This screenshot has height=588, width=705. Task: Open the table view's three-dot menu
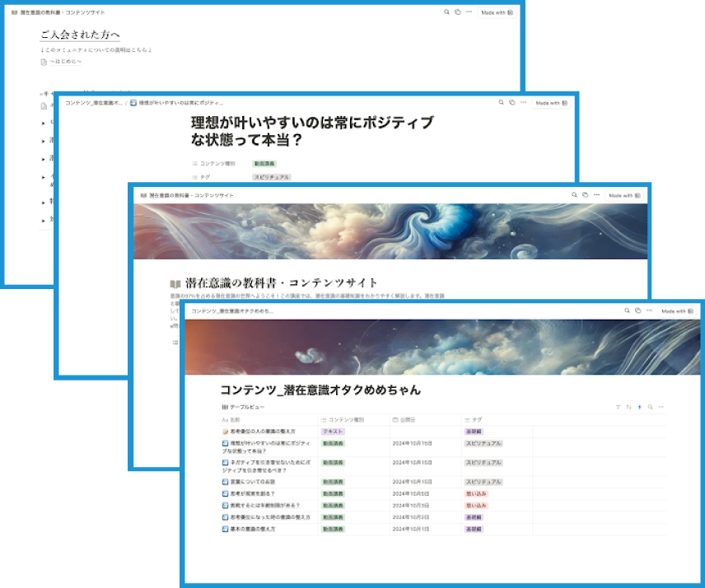(x=661, y=408)
